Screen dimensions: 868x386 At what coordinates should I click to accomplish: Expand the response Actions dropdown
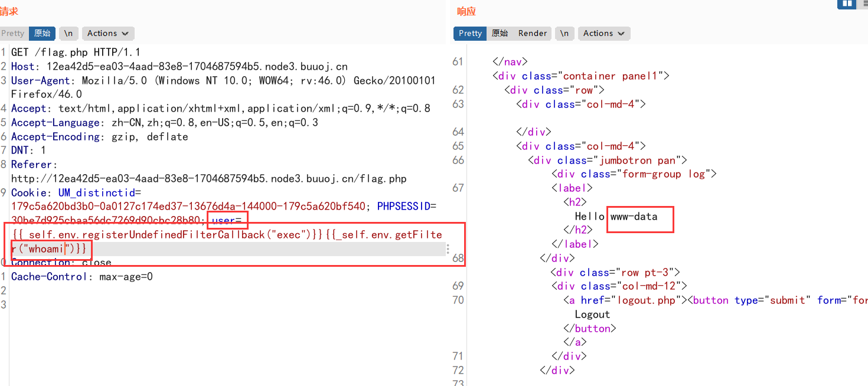[604, 33]
